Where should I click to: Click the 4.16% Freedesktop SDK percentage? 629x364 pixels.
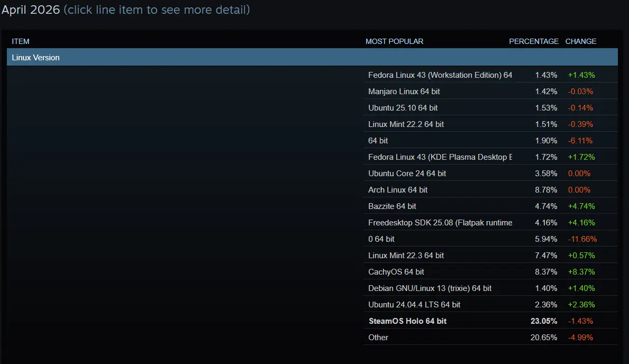[546, 223]
